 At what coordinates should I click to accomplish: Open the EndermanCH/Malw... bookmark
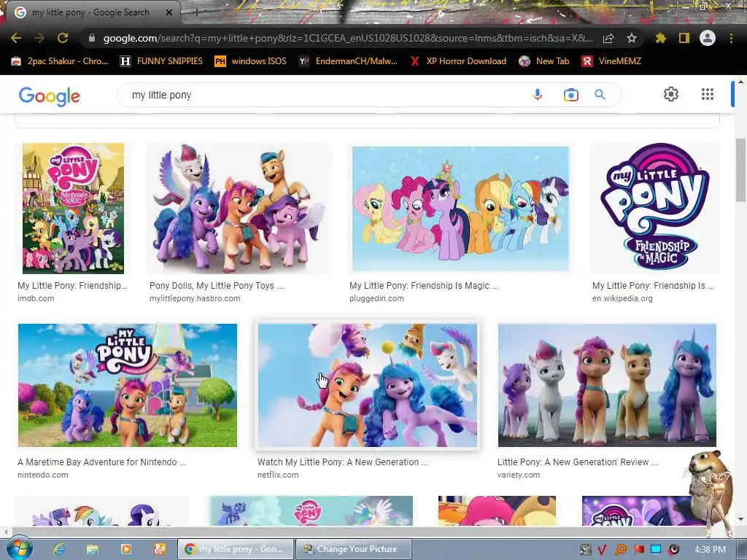pos(348,61)
